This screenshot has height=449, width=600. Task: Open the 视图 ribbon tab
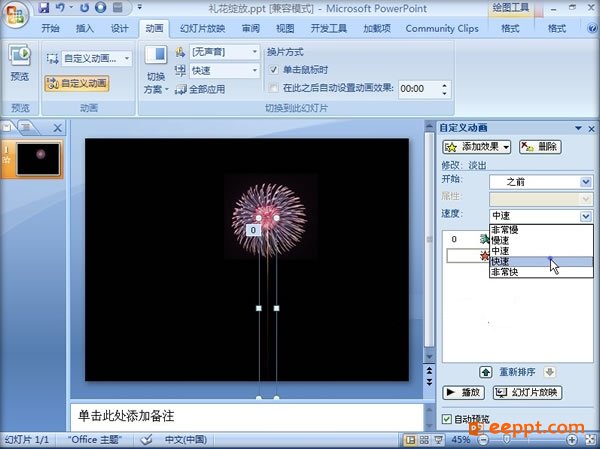coord(285,28)
